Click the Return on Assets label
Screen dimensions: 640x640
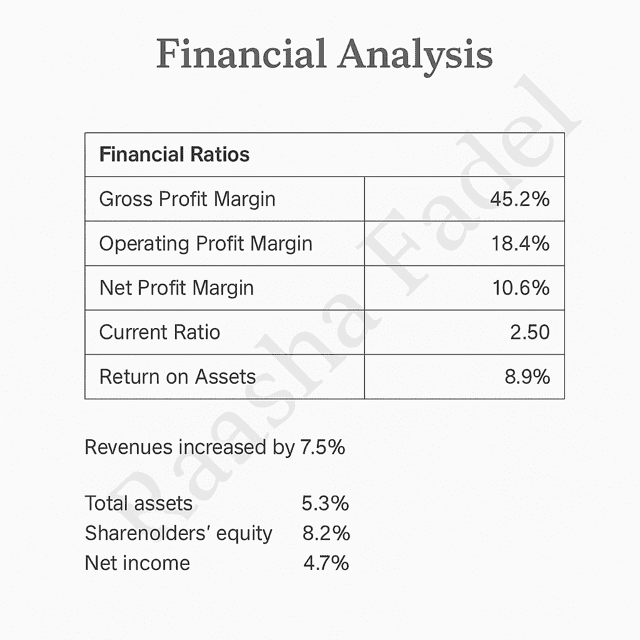tap(177, 377)
